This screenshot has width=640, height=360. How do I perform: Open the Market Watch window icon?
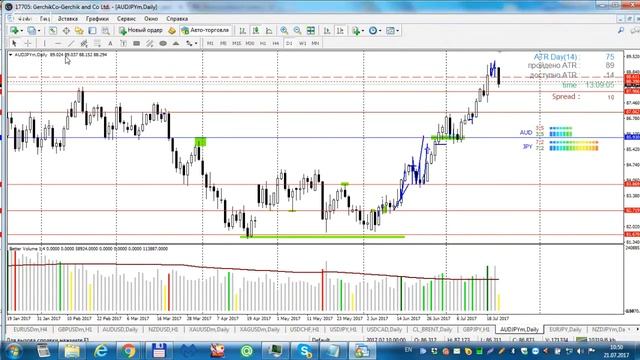(53, 31)
